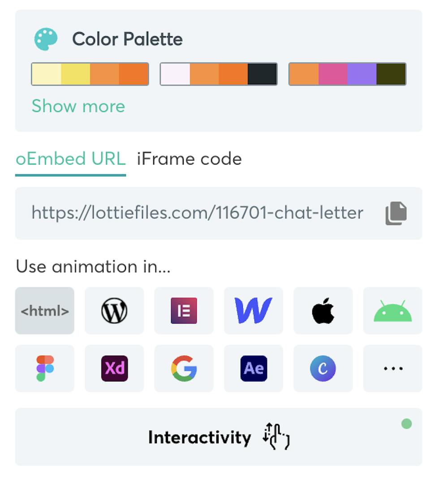The width and height of the screenshot is (448, 498).
Task: Pick the Android integration icon
Action: tap(392, 311)
